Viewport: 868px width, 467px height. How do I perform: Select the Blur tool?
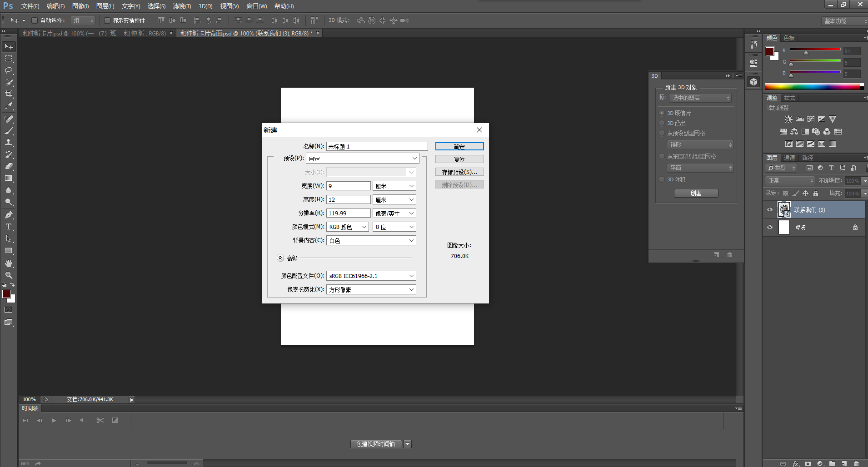tap(9, 190)
